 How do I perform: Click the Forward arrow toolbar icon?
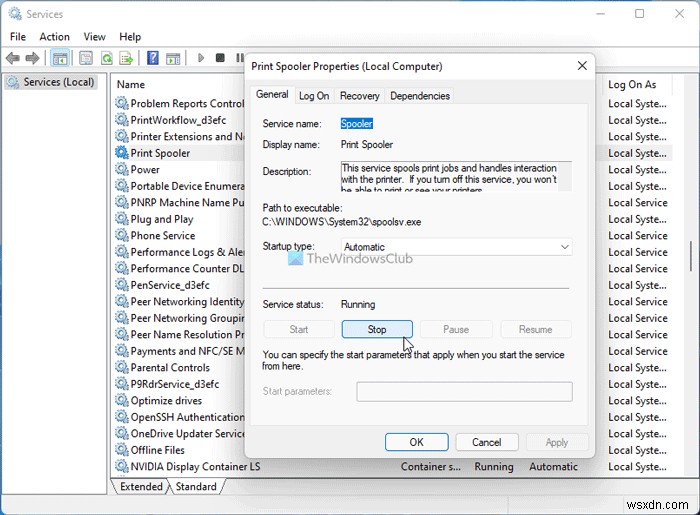[33, 58]
